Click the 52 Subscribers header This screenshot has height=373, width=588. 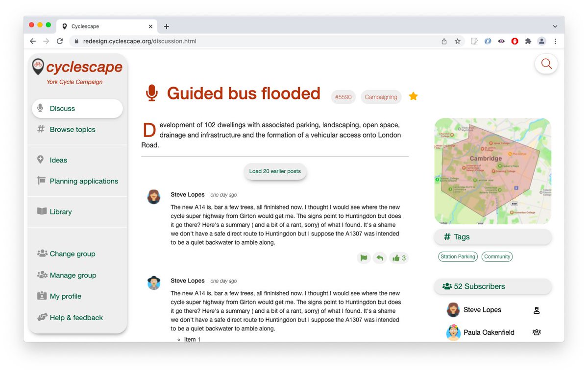click(492, 286)
